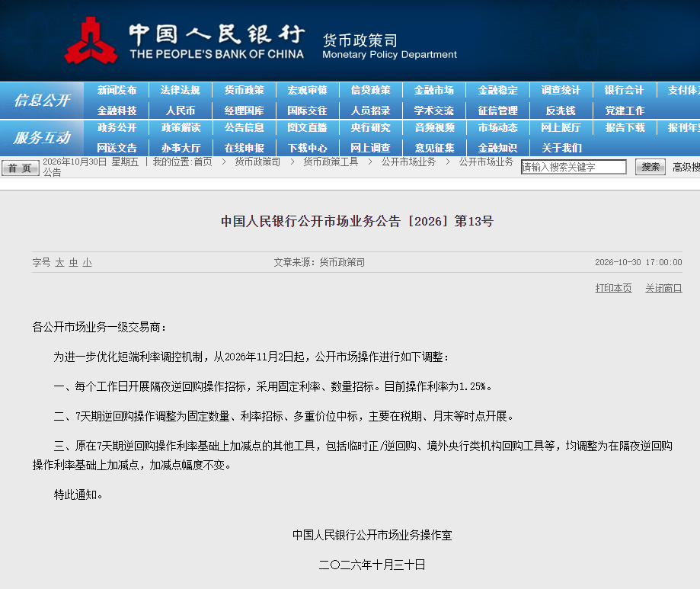
Task: Go to the 经理国库 section
Action: click(245, 110)
